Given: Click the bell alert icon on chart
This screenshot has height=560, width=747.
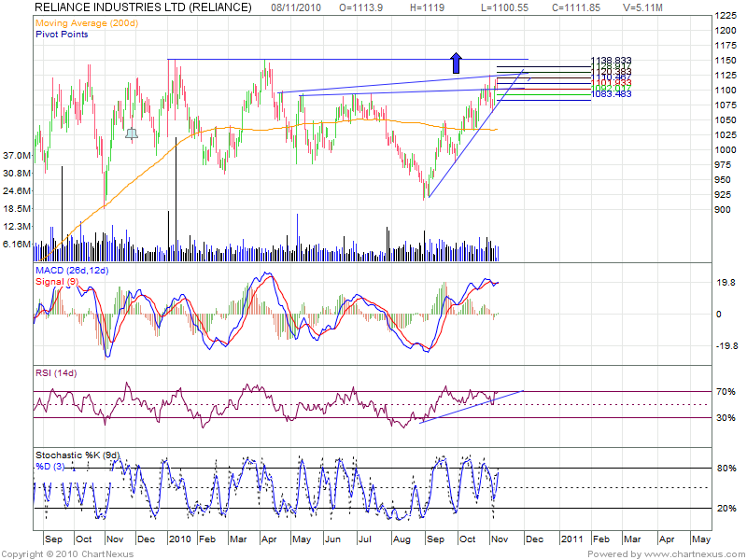Looking at the screenshot, I should [132, 133].
